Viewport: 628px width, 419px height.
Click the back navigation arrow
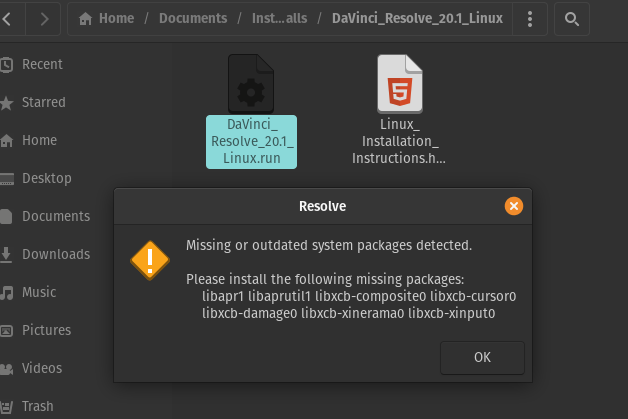(x=7, y=18)
